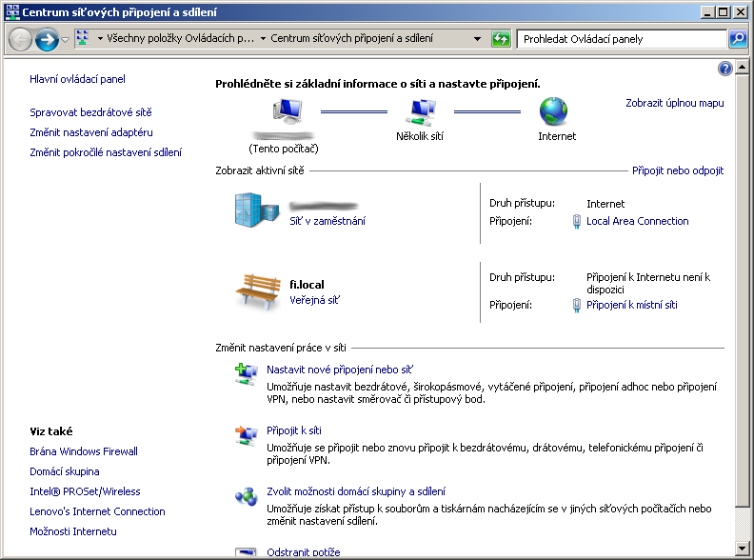Open Brána Windows Firewall
Screen dimensions: 754x560
click(84, 451)
